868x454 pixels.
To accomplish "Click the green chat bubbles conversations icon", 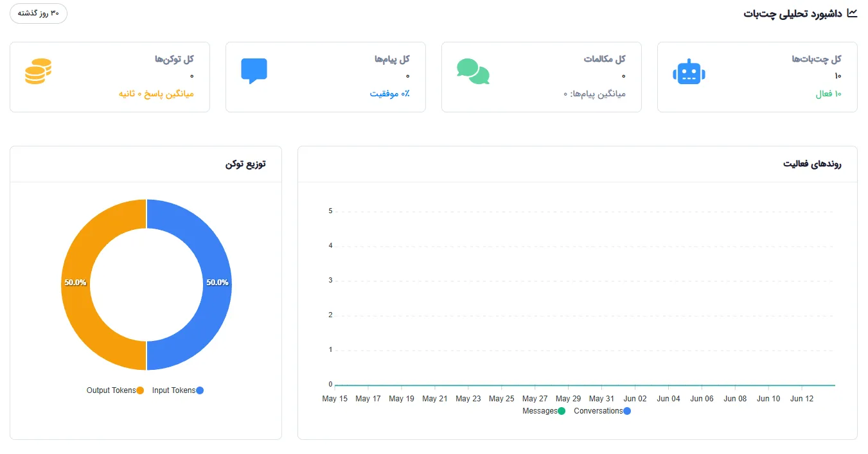I will (x=473, y=72).
